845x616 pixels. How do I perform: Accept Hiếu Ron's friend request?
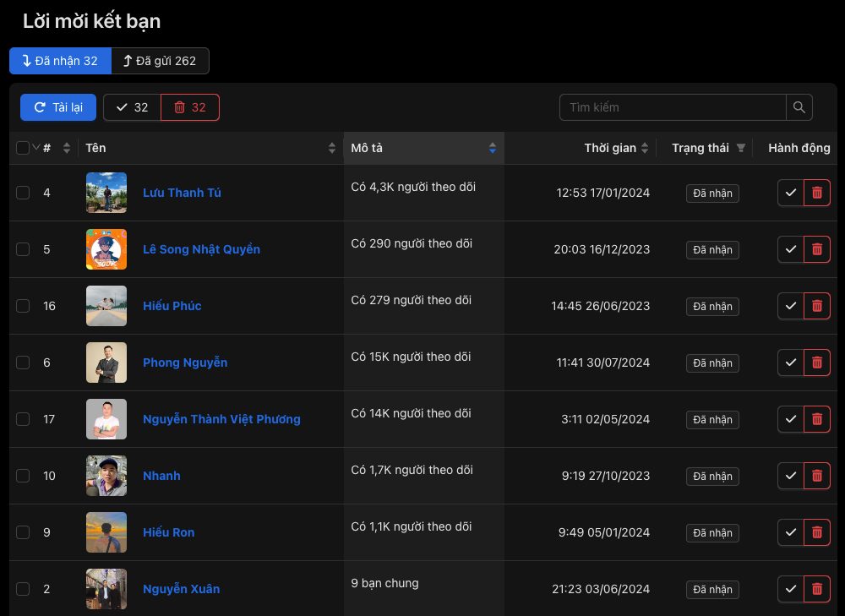click(791, 532)
